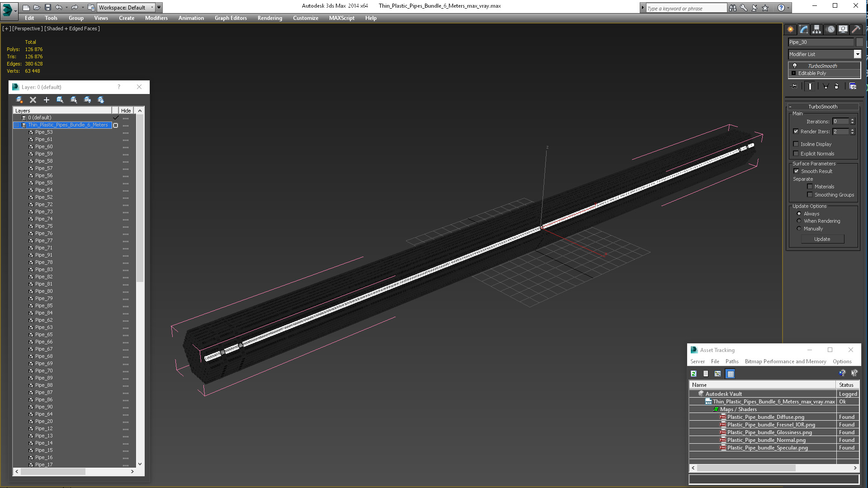Open Bitmap Performance and Memory menu

[785, 361]
